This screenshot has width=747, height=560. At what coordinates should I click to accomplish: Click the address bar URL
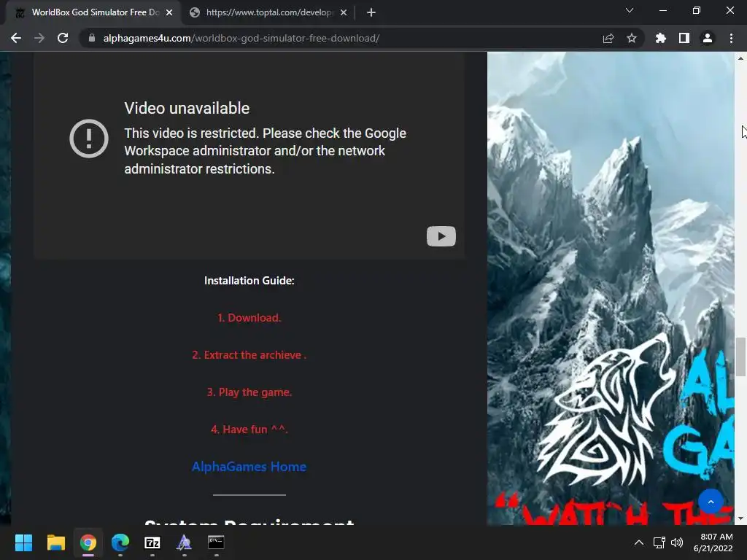pyautogui.click(x=241, y=38)
